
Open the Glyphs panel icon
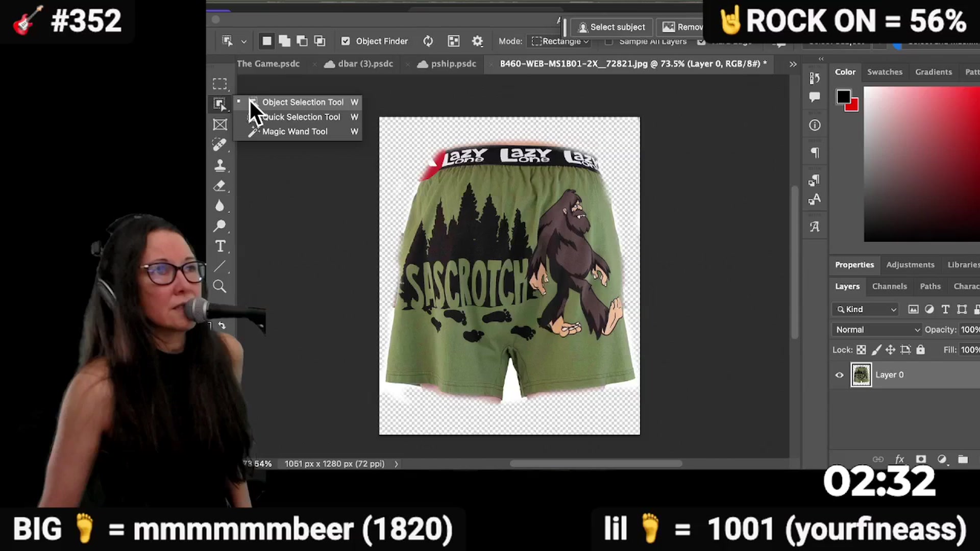(x=815, y=227)
